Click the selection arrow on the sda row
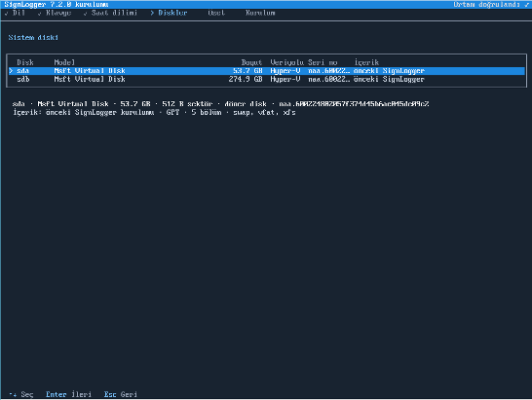The image size is (532, 400). pos(11,71)
